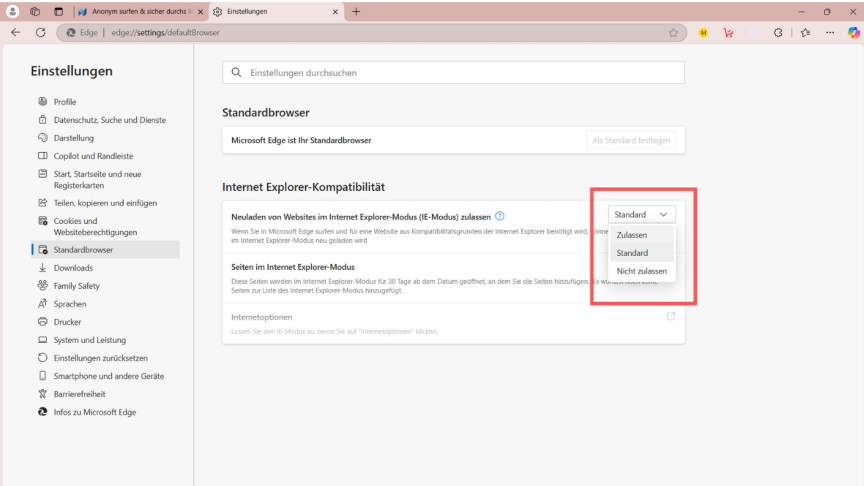Collapse the IE-Modus 'Standard' dropdown
Screen dimensions: 864x486
(641, 214)
